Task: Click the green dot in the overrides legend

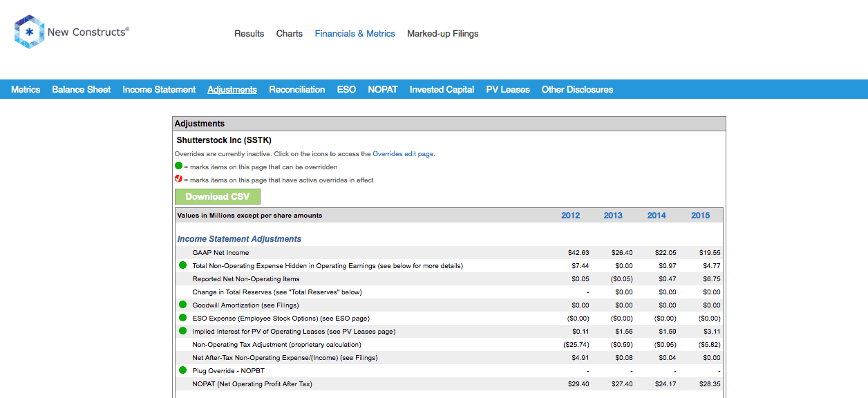Action: click(x=178, y=167)
